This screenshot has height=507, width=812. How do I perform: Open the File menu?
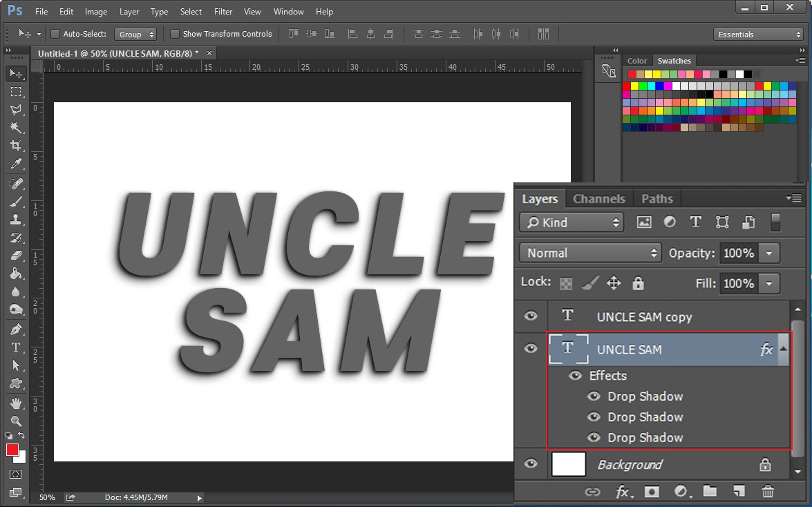[x=41, y=11]
